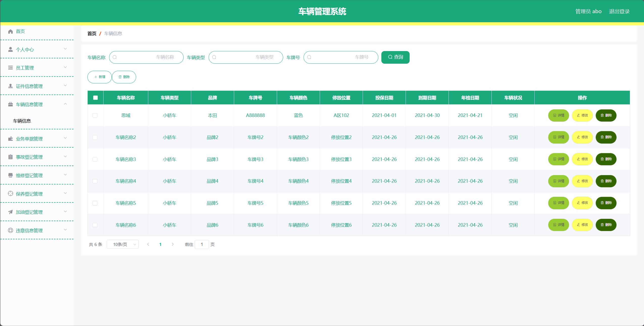Click 管理员 abo in the header
This screenshot has width=644, height=326.
tap(588, 11)
